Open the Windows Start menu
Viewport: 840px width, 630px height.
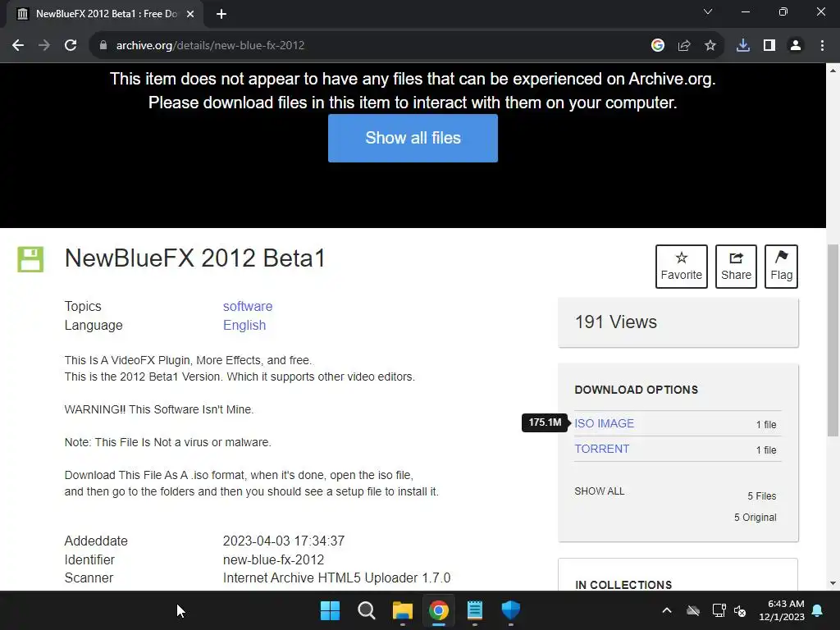330,610
